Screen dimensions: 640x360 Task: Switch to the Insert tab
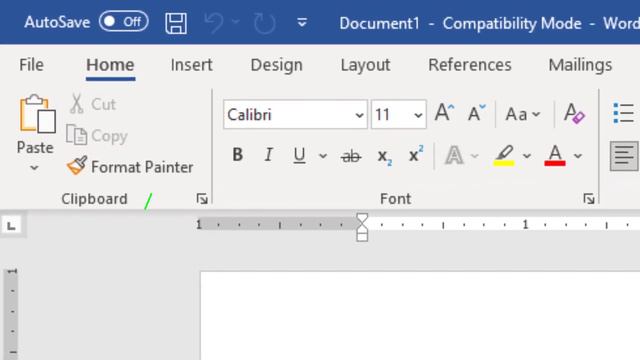[191, 65]
